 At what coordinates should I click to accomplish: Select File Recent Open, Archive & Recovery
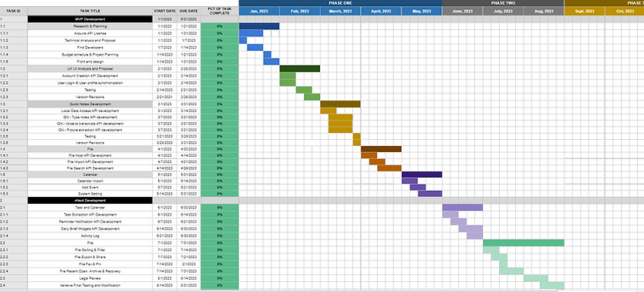click(x=90, y=271)
